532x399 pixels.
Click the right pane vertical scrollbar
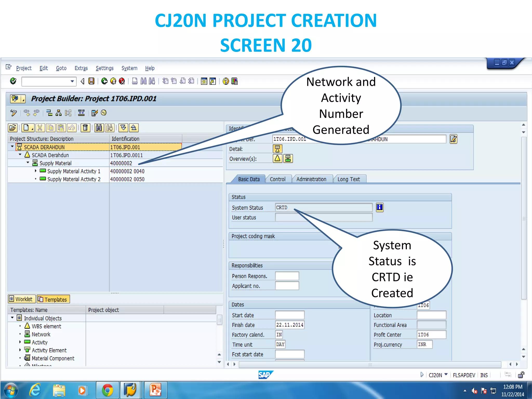[x=524, y=218]
